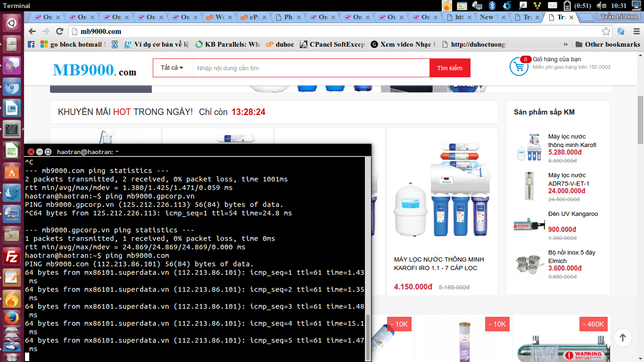Open the Facebook bookmark icon
The height and width of the screenshot is (362, 644).
point(31,44)
